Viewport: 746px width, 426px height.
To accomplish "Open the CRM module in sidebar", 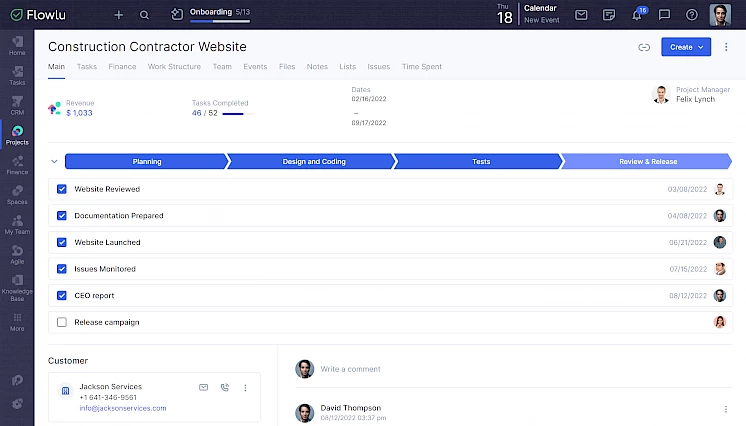I will (x=17, y=105).
